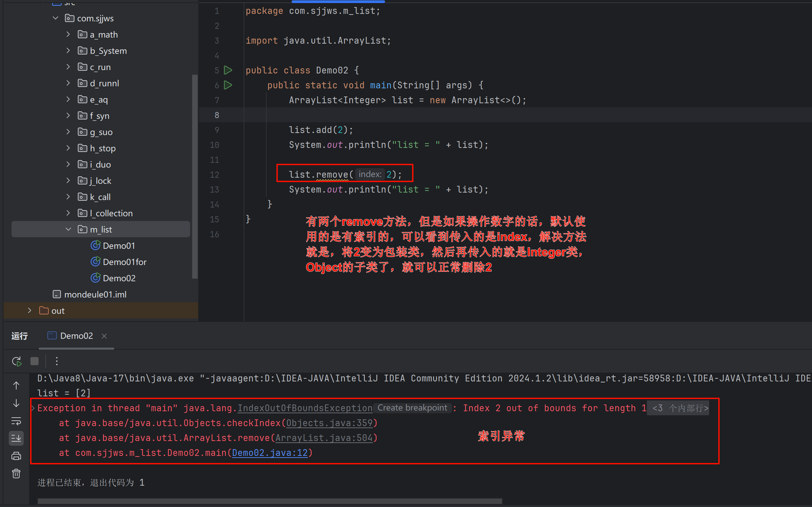Click the up arrow in the console sidebar
The height and width of the screenshot is (507, 812).
(16, 385)
